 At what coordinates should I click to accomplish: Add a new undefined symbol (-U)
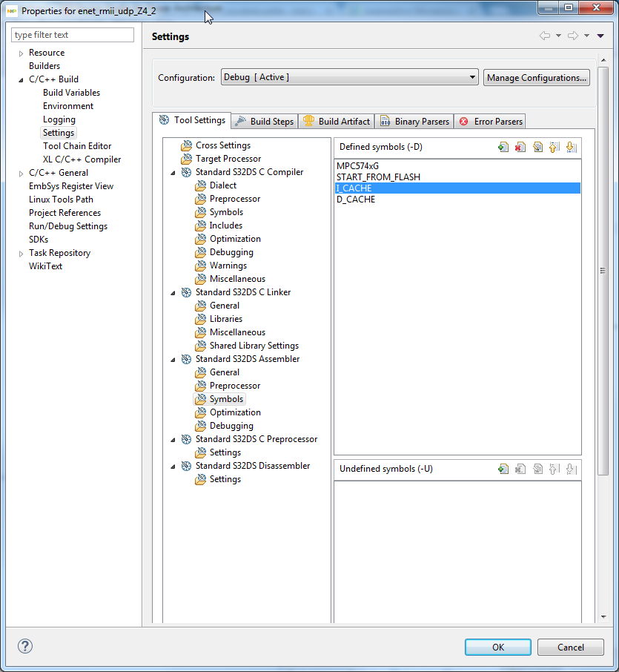click(x=503, y=470)
